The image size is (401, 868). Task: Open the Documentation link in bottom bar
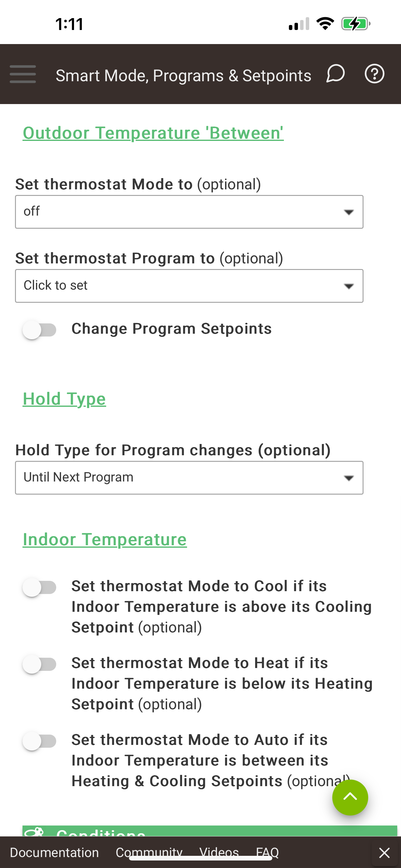54,852
